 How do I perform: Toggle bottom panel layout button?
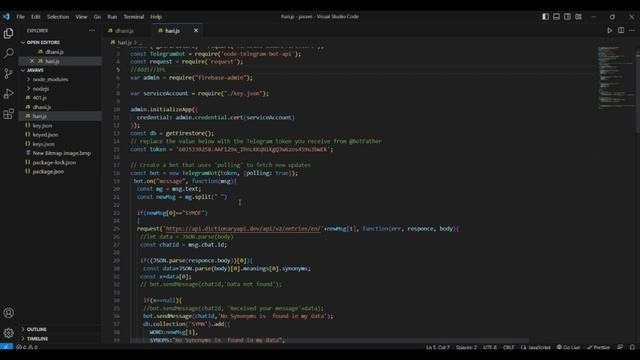(556, 17)
